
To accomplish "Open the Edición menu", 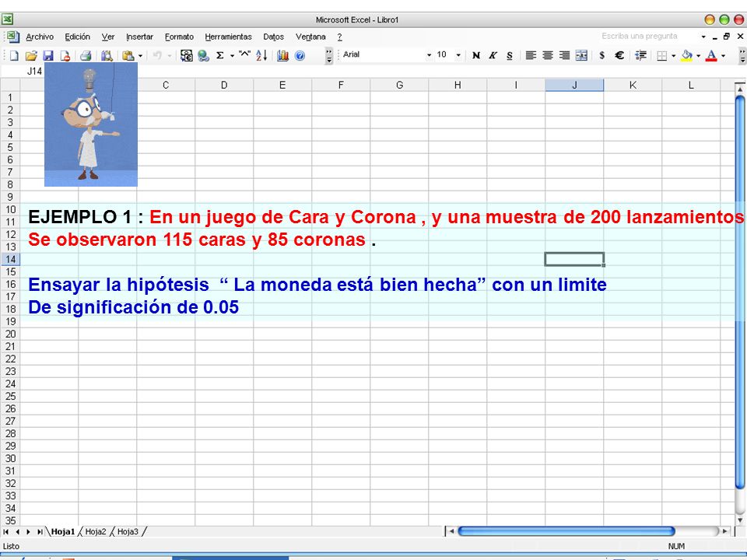I will (77, 37).
